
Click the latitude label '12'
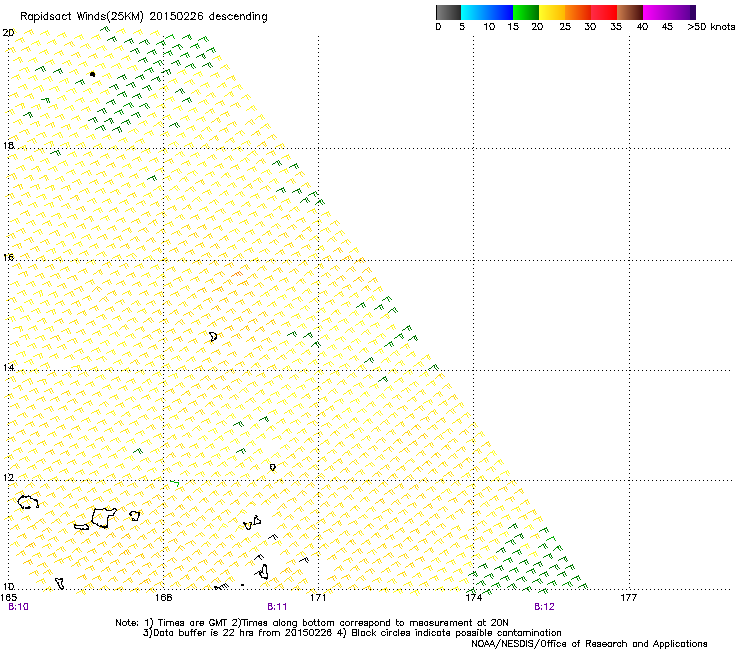(x=8, y=478)
